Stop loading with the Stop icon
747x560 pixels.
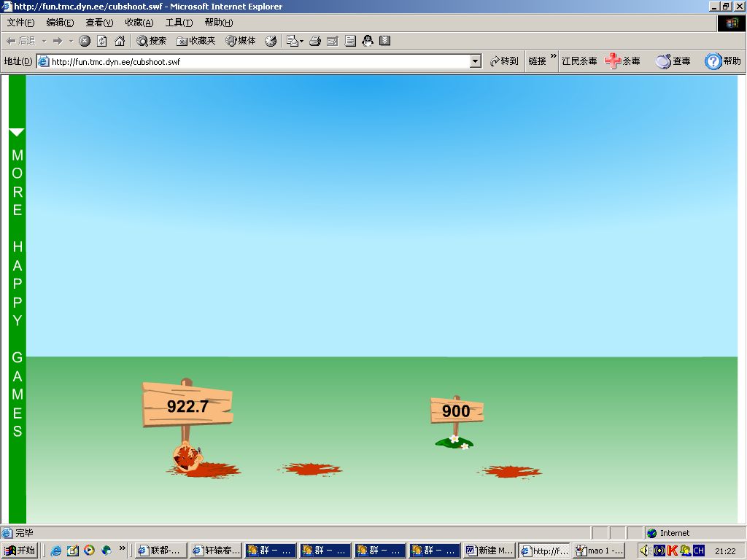tap(85, 41)
